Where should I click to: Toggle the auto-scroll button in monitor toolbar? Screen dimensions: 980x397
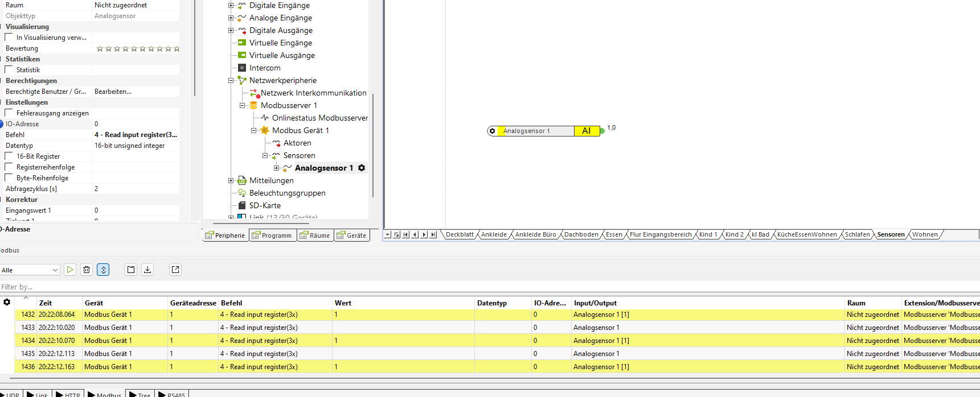[x=103, y=270]
